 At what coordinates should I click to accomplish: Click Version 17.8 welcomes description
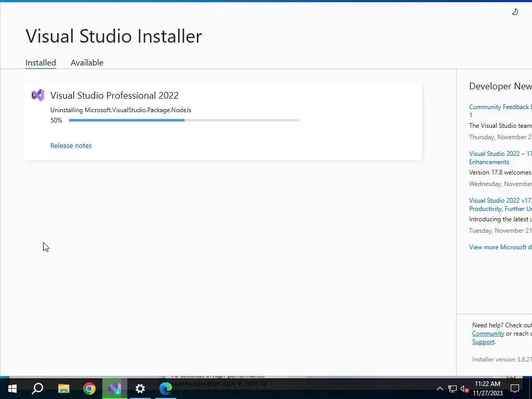pyautogui.click(x=500, y=172)
